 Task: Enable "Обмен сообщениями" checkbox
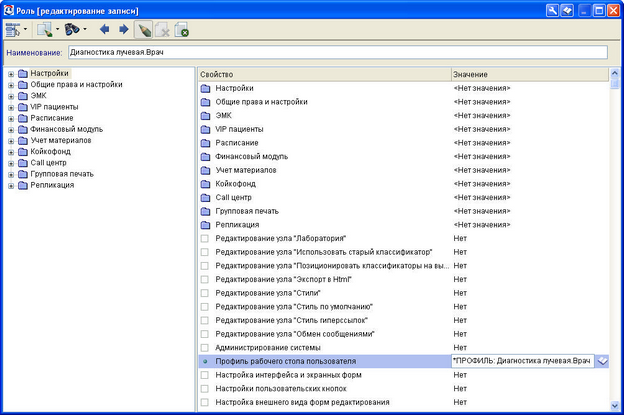tap(205, 334)
